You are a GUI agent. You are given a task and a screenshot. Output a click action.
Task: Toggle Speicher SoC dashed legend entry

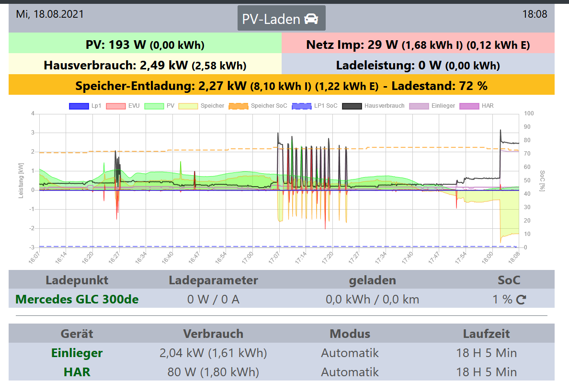[x=239, y=106]
